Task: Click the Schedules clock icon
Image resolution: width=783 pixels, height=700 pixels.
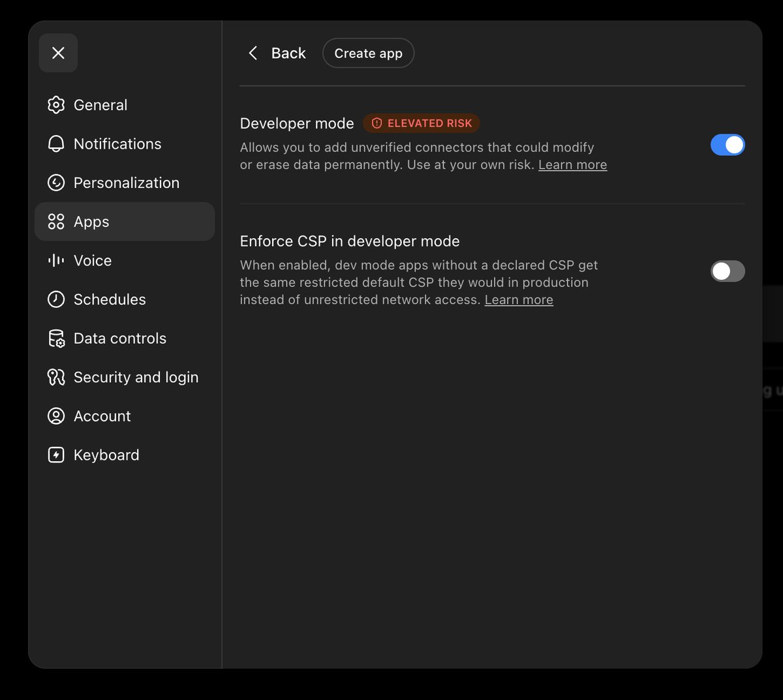Action: 56,299
